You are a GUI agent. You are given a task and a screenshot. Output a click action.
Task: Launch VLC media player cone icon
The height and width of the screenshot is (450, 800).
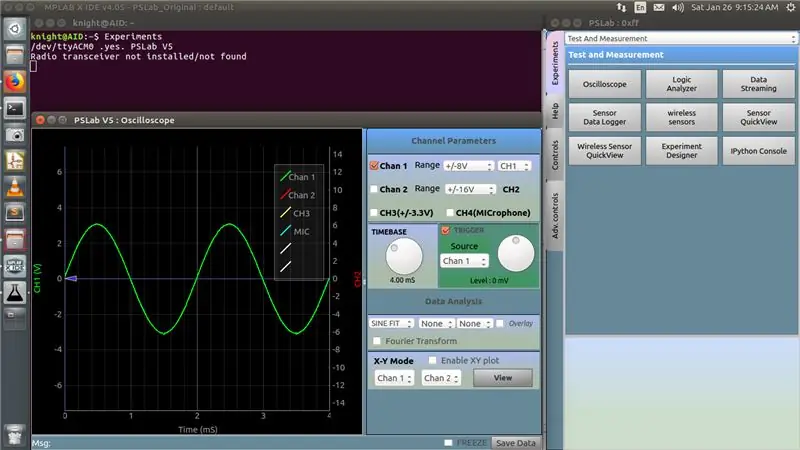pyautogui.click(x=14, y=187)
